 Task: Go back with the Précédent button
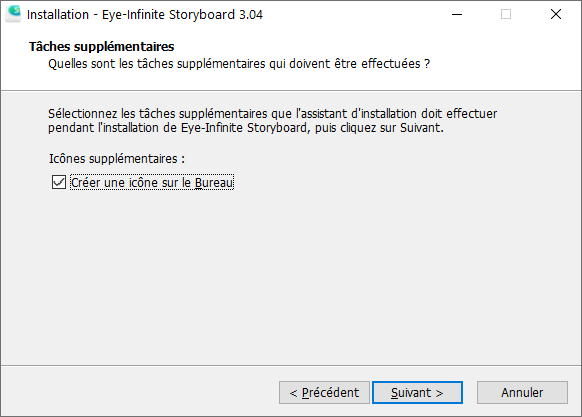click(324, 392)
